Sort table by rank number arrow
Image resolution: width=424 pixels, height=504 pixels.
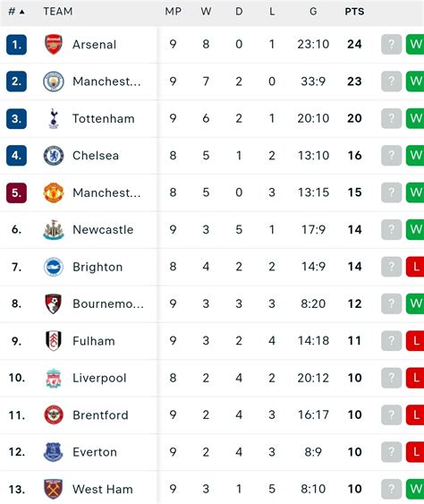tap(21, 12)
